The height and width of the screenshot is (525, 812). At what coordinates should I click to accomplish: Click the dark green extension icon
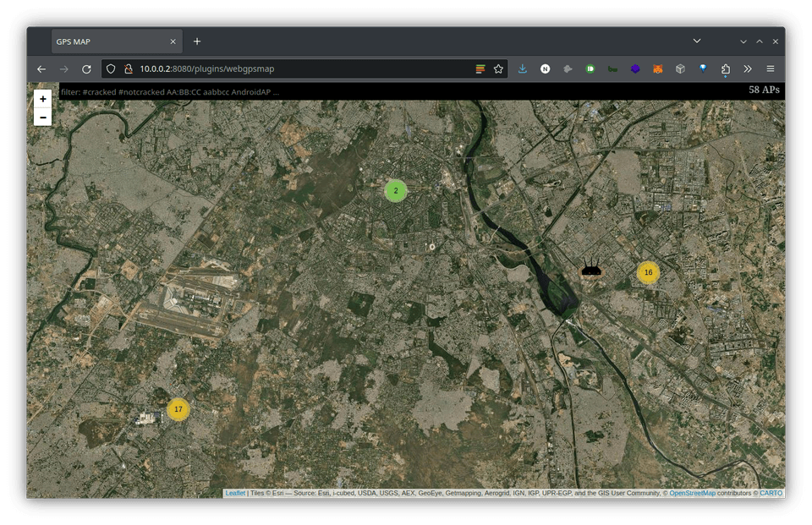tap(612, 68)
